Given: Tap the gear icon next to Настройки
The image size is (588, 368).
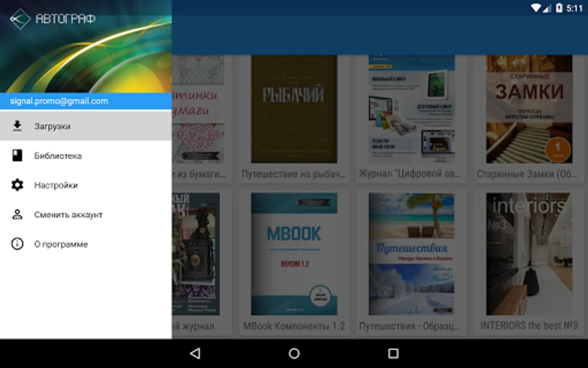Looking at the screenshot, I should tap(17, 185).
